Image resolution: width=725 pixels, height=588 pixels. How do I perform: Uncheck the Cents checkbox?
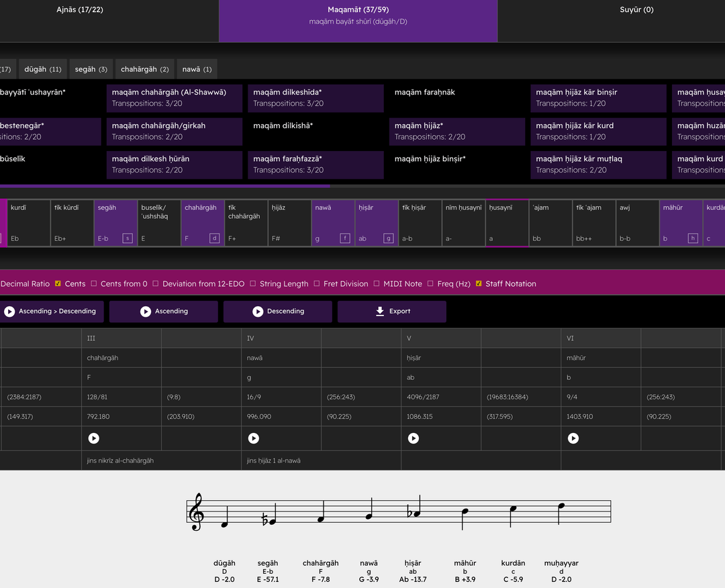click(x=58, y=284)
